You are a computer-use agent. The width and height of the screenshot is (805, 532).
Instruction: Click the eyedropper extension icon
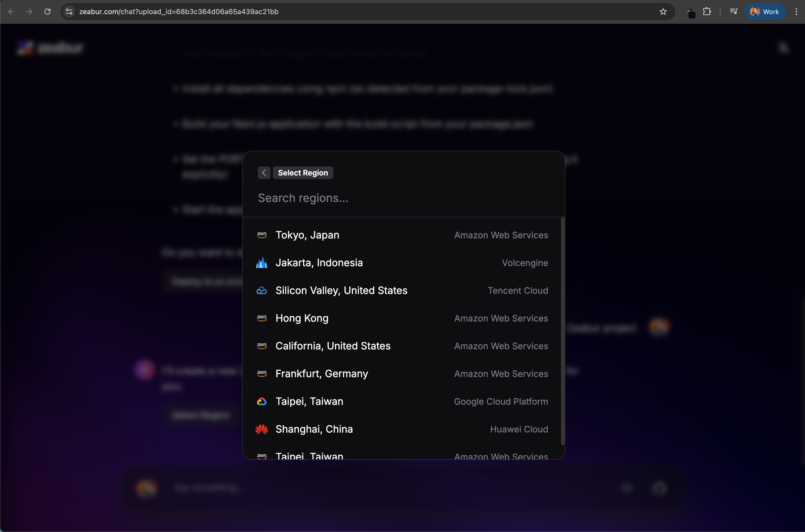pyautogui.click(x=691, y=13)
